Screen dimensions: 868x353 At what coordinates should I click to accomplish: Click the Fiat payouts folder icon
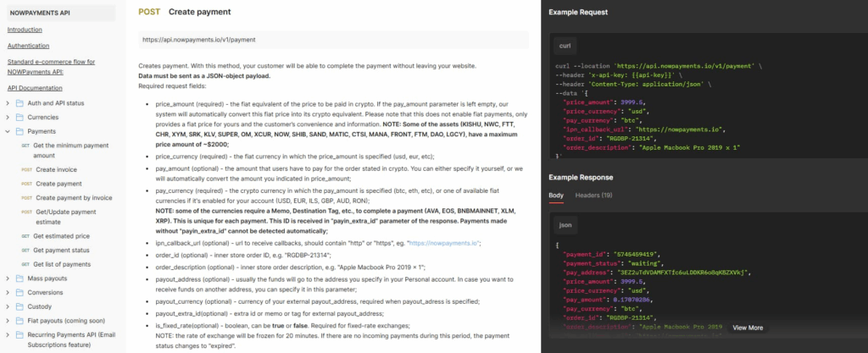(x=20, y=320)
